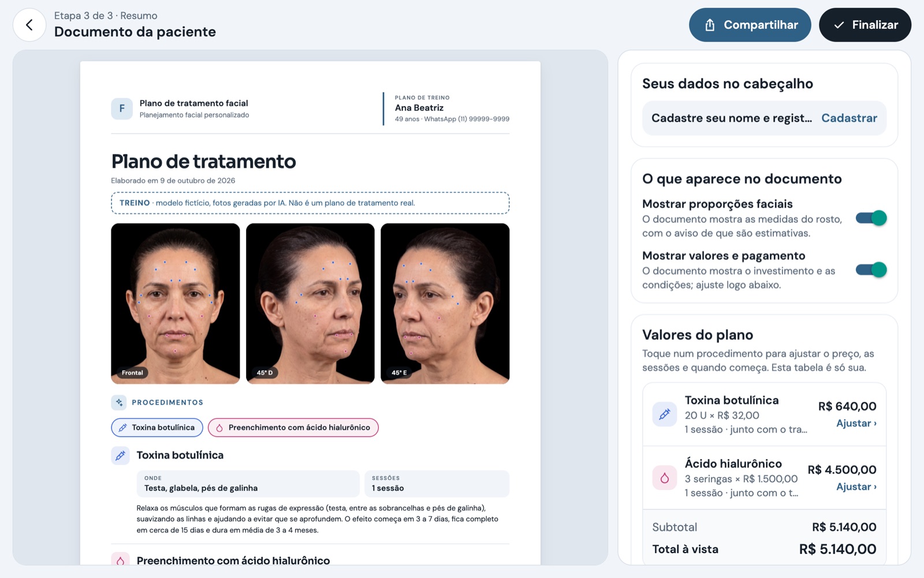This screenshot has width=924, height=578.
Task: Click the 'Plano de tratamento' title
Action: pos(203,161)
